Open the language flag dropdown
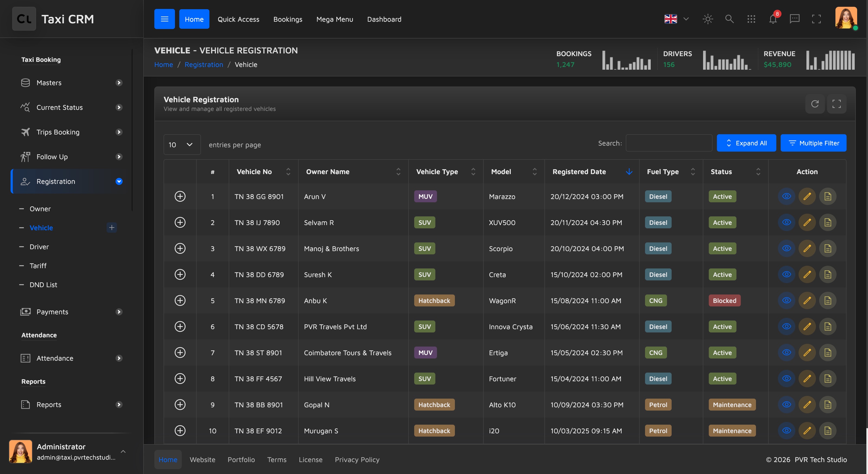Screen dimensions: 868x474 pyautogui.click(x=676, y=19)
